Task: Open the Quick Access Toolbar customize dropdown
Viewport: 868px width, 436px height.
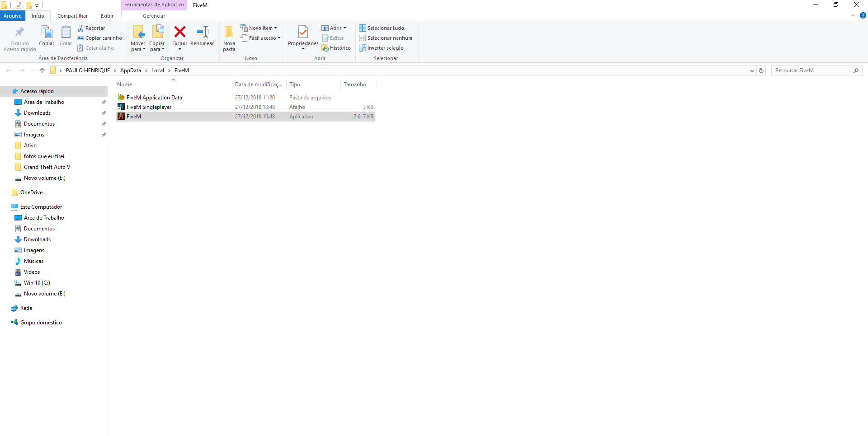Action: coord(37,6)
